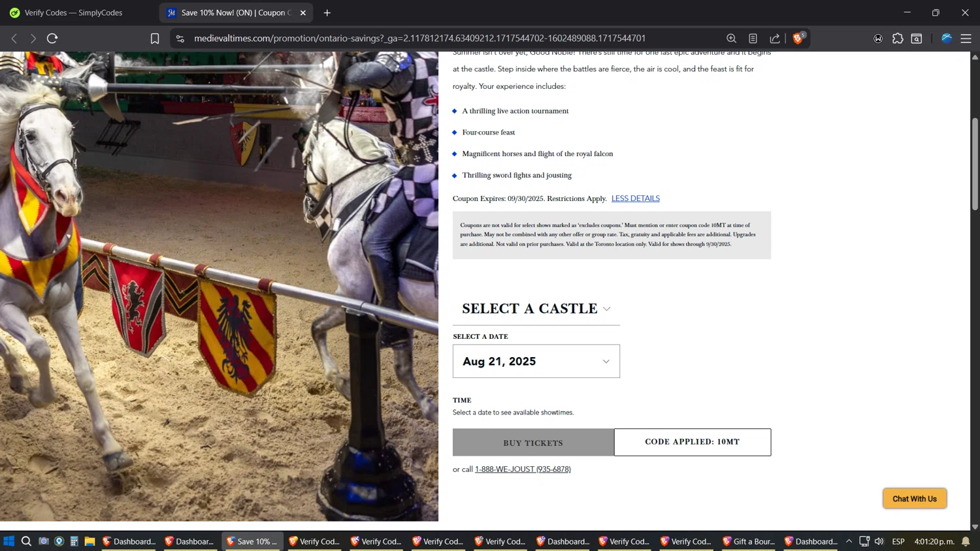
Task: Expand the SELECT A CASTLE dropdown
Action: pyautogui.click(x=536, y=309)
